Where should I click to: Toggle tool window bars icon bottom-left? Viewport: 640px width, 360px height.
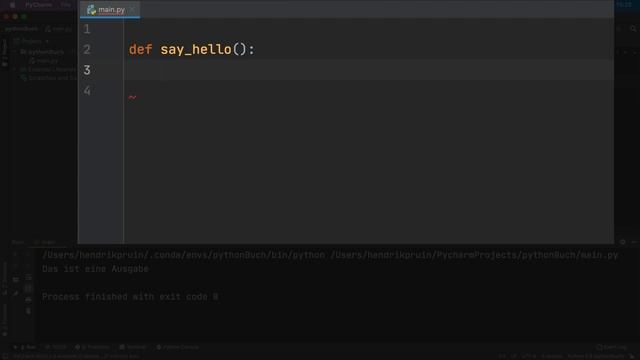coord(5,356)
